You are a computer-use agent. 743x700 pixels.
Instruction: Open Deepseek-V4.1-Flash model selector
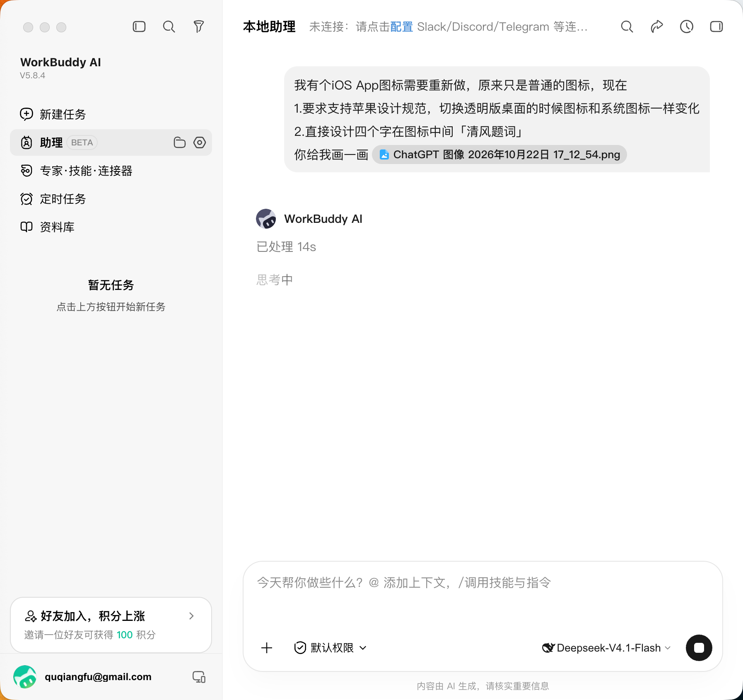tap(606, 648)
